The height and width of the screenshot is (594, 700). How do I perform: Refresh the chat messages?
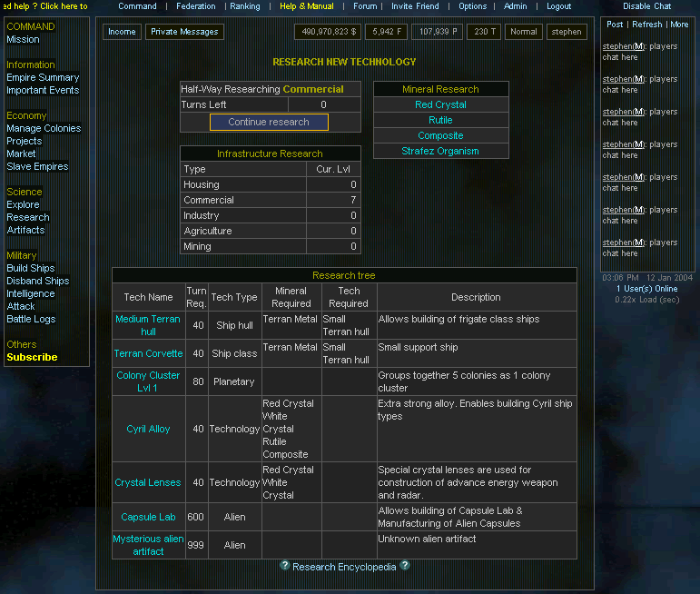(646, 25)
